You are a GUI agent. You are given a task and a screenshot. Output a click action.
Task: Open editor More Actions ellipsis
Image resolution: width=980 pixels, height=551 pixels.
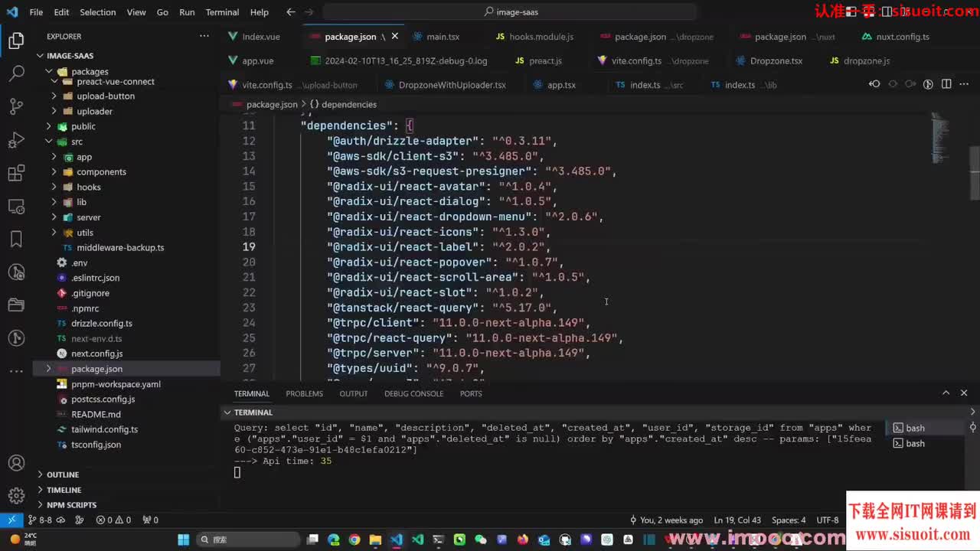click(x=964, y=84)
